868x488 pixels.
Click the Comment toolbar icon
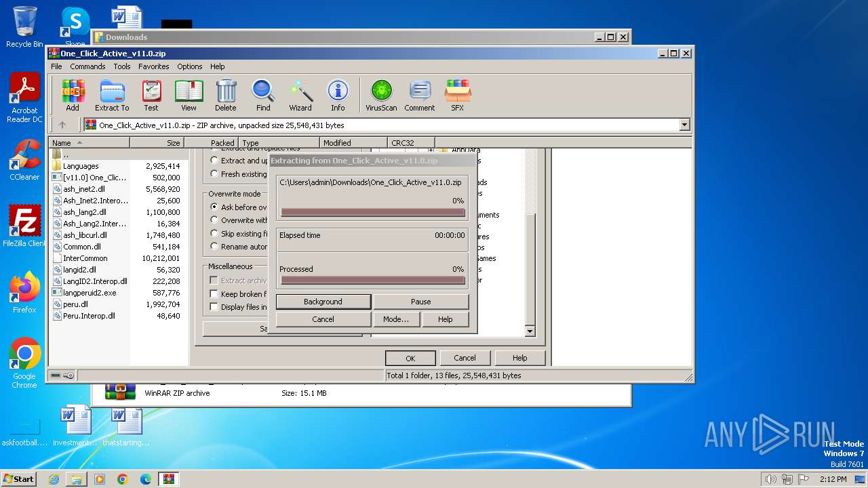420,96
